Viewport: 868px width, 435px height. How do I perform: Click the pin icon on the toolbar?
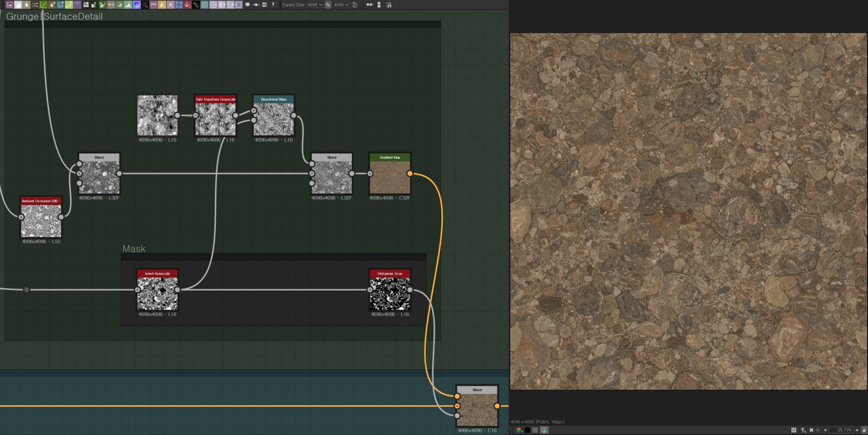[x=273, y=5]
